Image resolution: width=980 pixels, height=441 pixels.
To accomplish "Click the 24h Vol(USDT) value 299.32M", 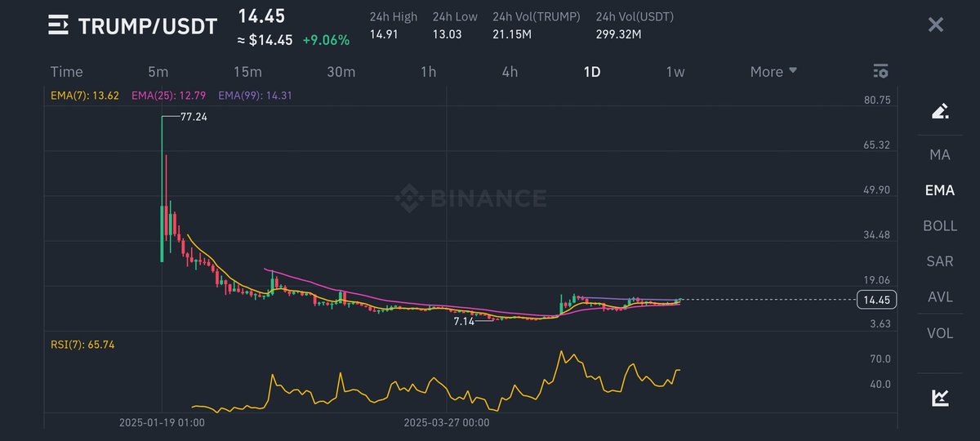I will [619, 34].
